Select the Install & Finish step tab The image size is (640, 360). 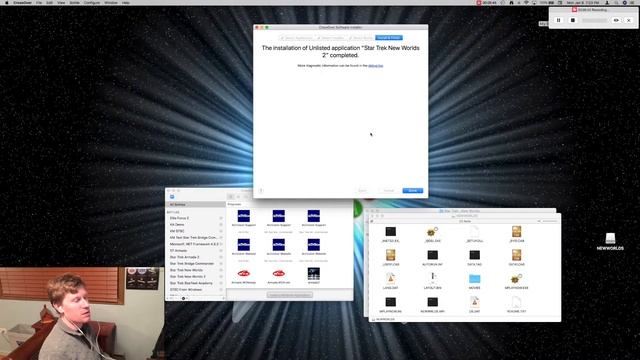coord(389,38)
